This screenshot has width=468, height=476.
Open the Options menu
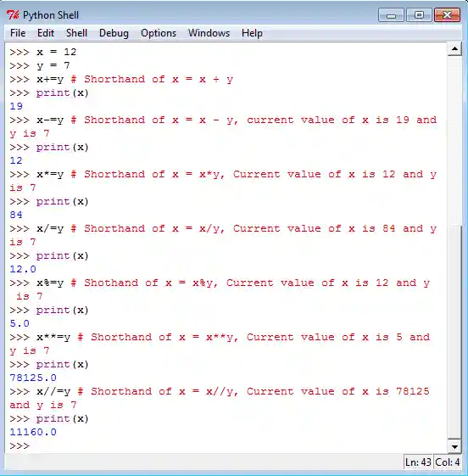click(x=159, y=33)
